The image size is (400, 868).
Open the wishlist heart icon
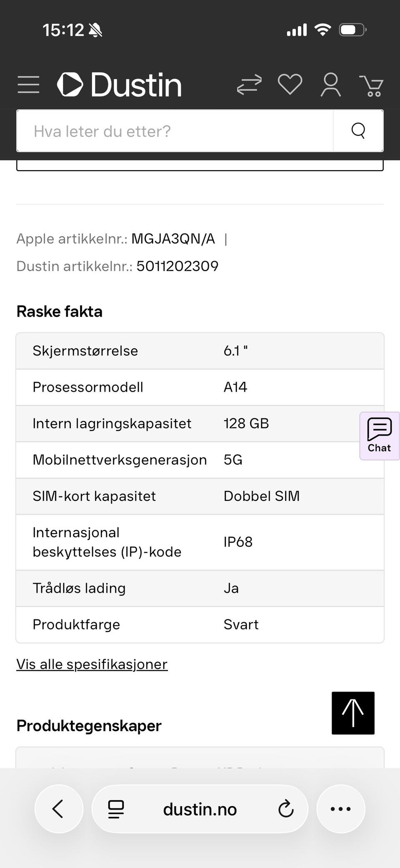tap(290, 85)
